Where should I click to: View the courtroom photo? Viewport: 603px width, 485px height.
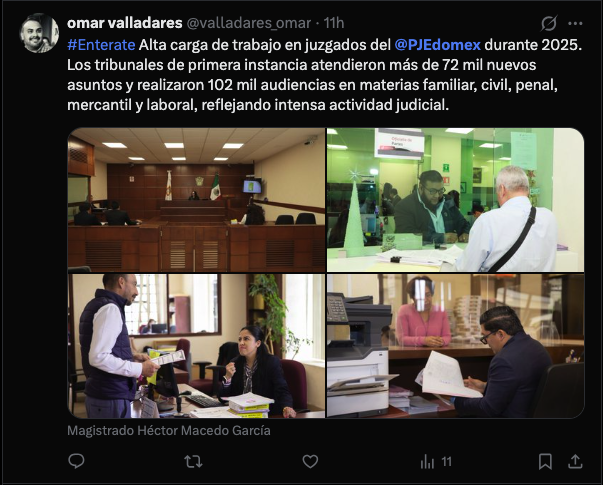[197, 200]
